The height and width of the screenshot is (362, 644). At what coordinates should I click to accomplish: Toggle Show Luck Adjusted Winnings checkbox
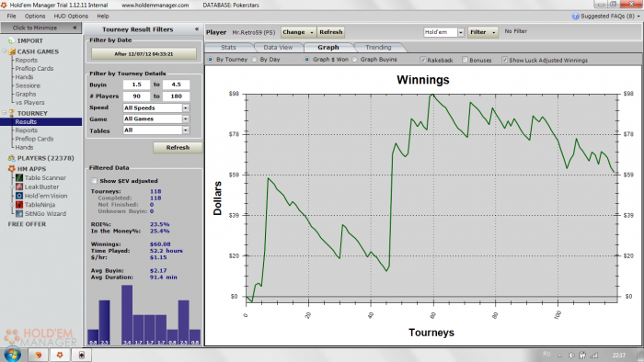(x=504, y=60)
